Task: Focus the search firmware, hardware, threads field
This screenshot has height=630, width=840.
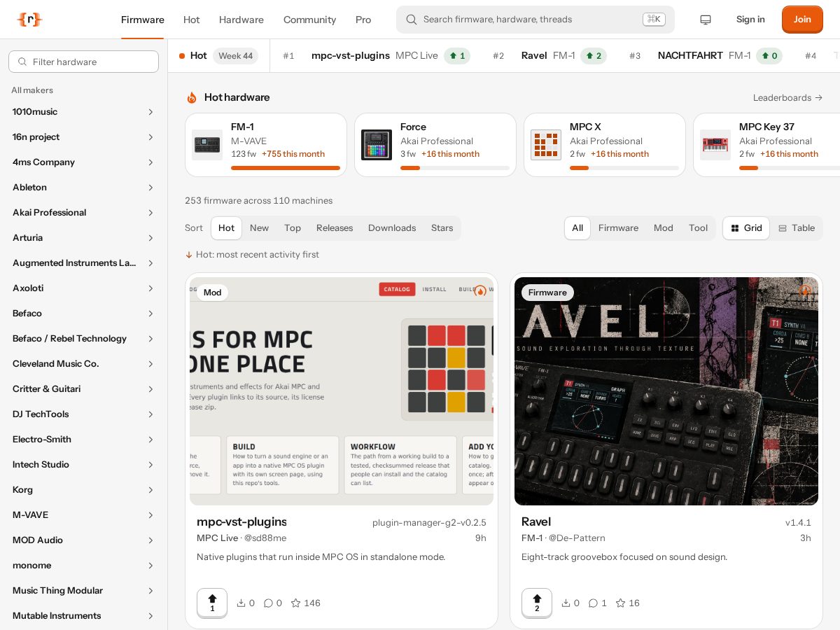Action: pyautogui.click(x=535, y=20)
